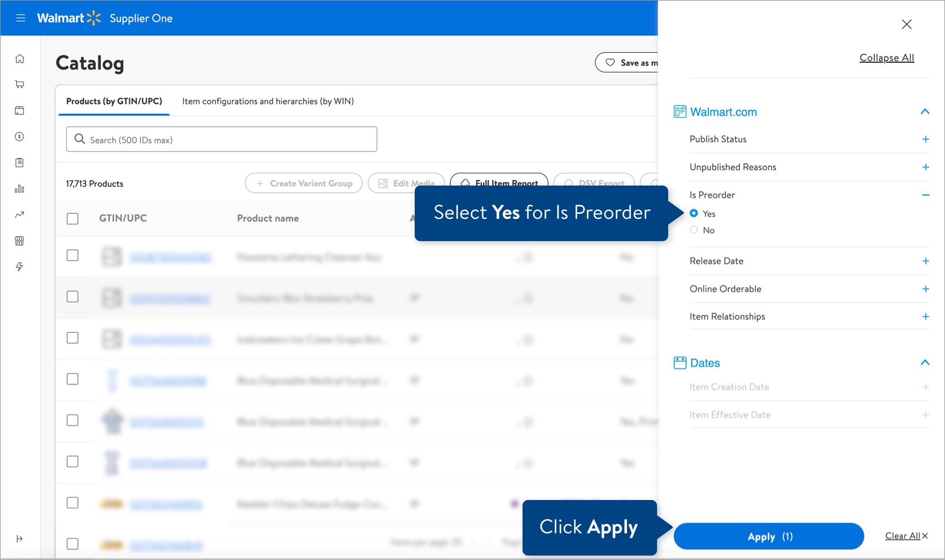Click inside the product search field
The image size is (945, 560).
(221, 139)
